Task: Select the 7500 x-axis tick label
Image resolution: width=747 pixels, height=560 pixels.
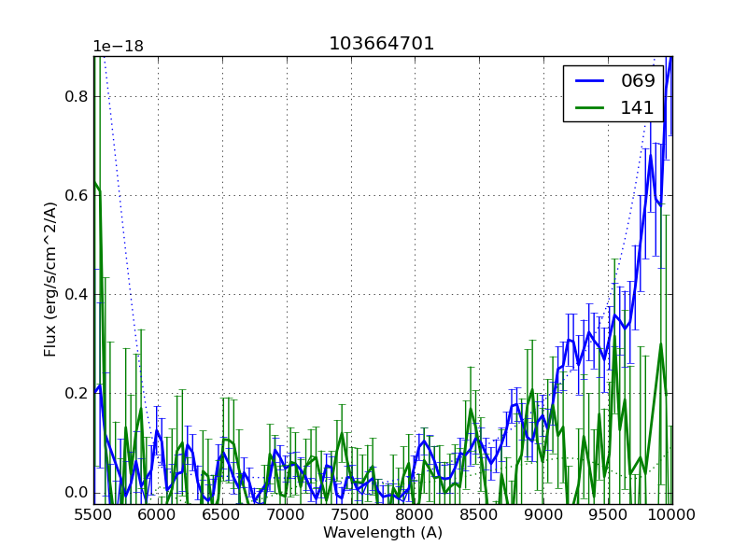Action: pos(351,514)
